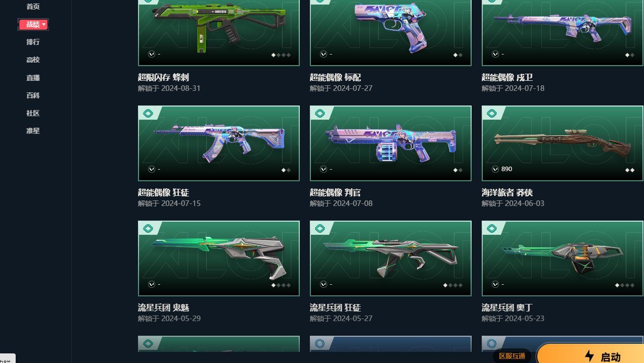The height and width of the screenshot is (363, 644).
Task: Click the orange 启动 launch button
Action: [x=590, y=354]
